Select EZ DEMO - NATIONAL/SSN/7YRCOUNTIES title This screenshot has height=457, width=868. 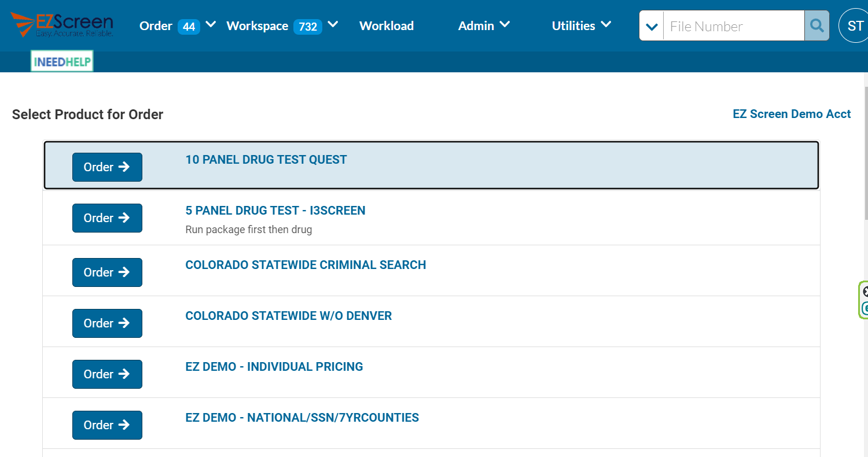(x=302, y=418)
